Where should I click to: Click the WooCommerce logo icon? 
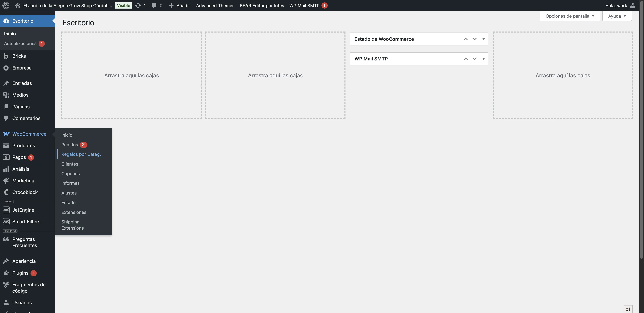pos(6,134)
